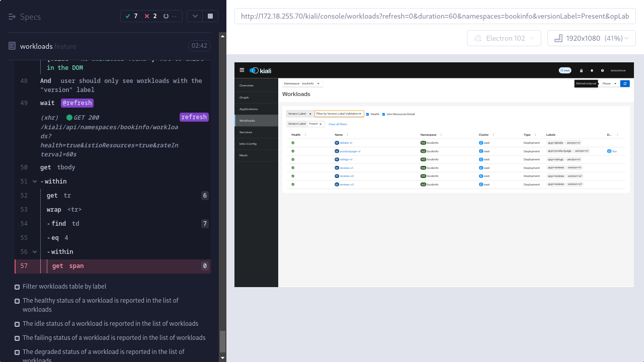Toggle Istio Resources Detail checkbox
The width and height of the screenshot is (644, 362).
384,114
